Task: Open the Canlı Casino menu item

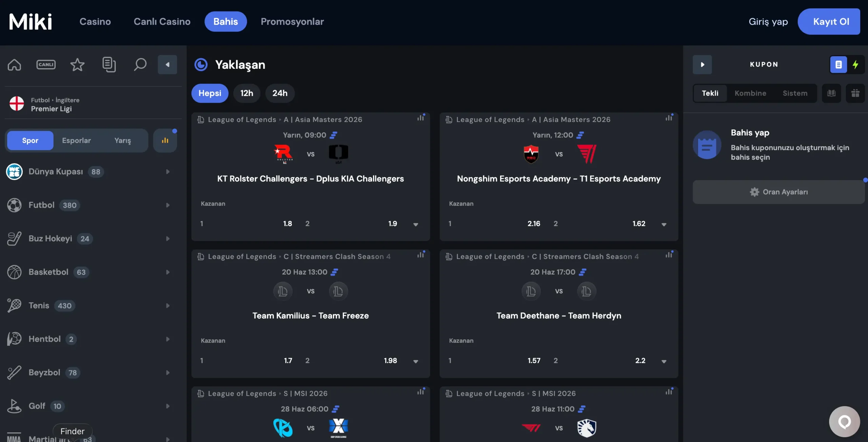Action: pyautogui.click(x=162, y=21)
